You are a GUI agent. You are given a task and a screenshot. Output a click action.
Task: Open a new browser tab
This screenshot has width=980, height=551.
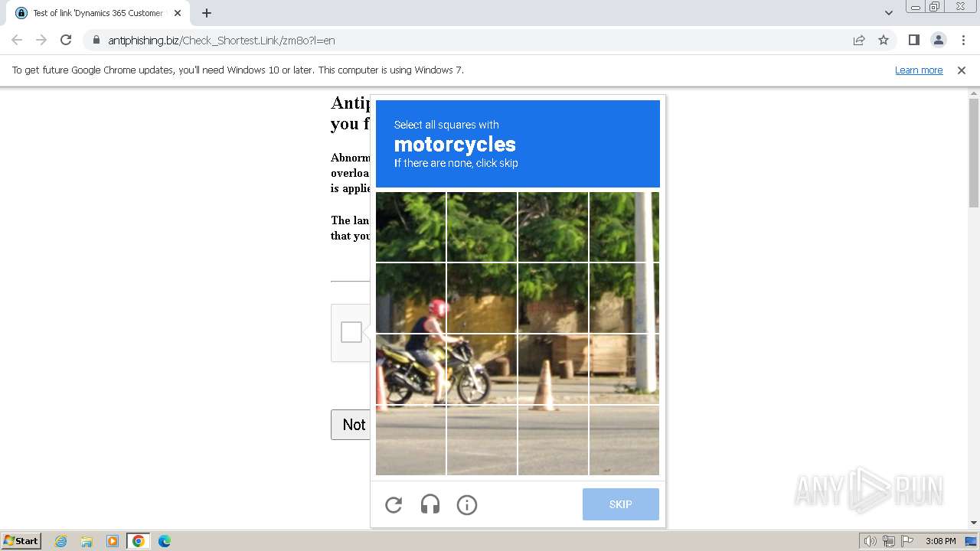pyautogui.click(x=206, y=13)
